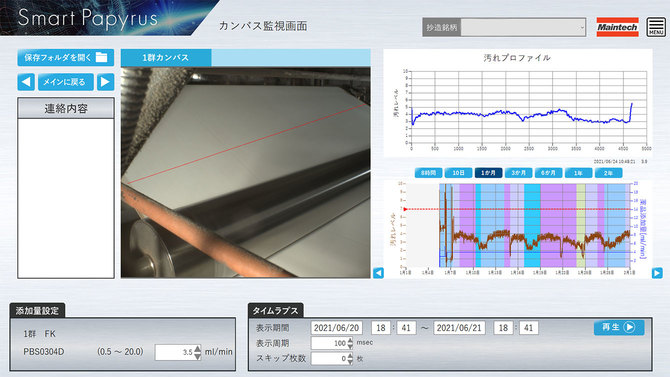
Task: Click メインに戻る button
Action: coord(65,82)
